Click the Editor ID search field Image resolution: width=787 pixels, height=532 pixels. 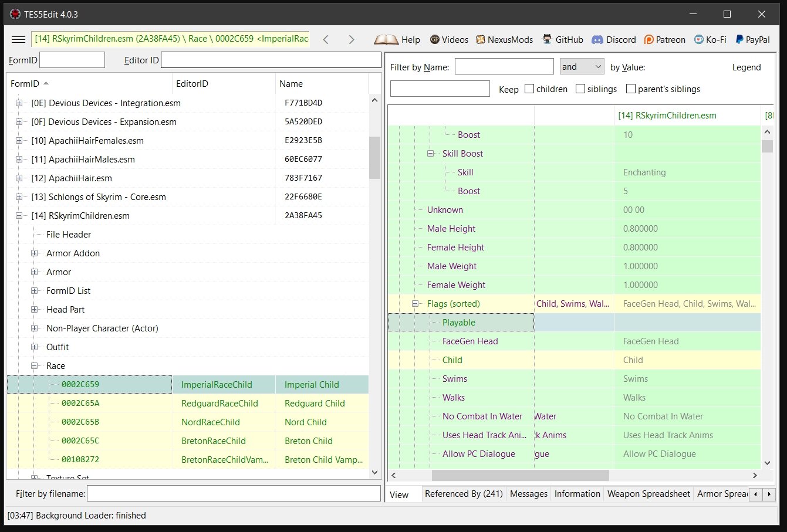coord(271,60)
